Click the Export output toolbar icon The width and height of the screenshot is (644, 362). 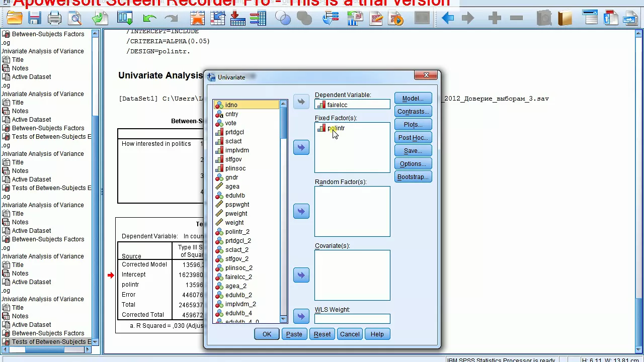pyautogui.click(x=100, y=19)
